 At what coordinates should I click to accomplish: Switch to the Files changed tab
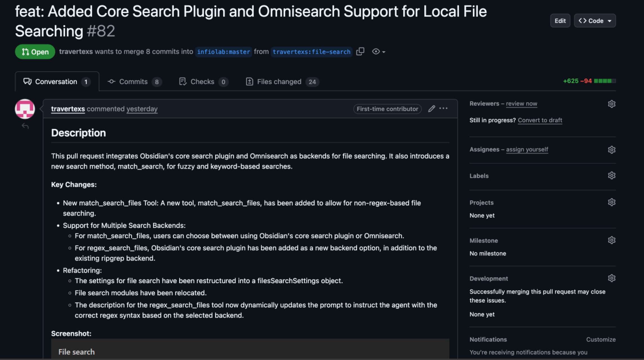pos(282,82)
